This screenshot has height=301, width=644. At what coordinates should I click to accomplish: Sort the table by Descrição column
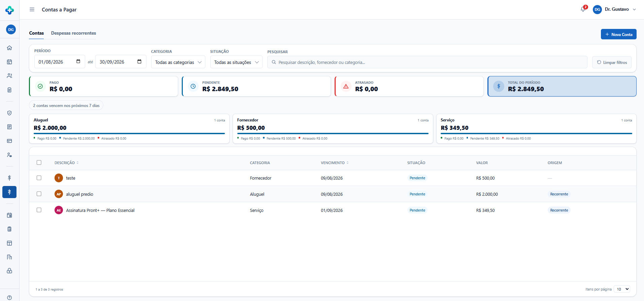(x=67, y=163)
